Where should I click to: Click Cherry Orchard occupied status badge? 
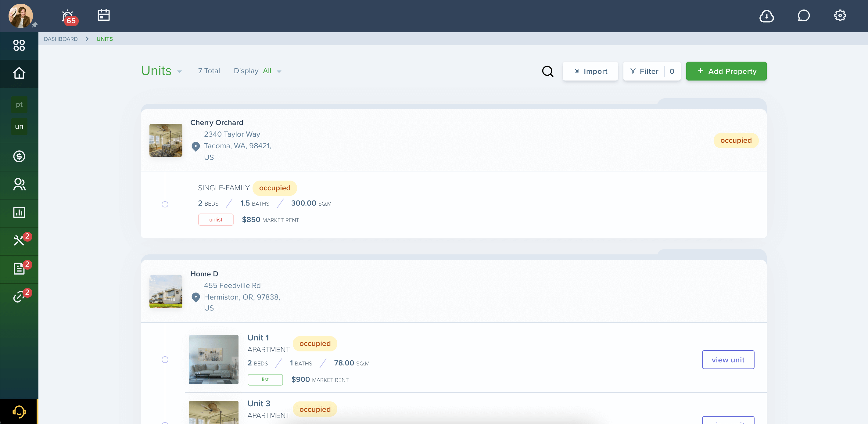coord(736,141)
